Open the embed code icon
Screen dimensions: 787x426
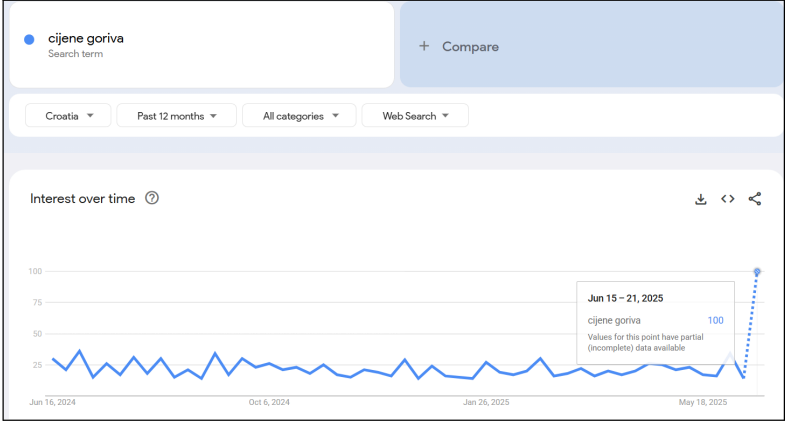(x=728, y=199)
